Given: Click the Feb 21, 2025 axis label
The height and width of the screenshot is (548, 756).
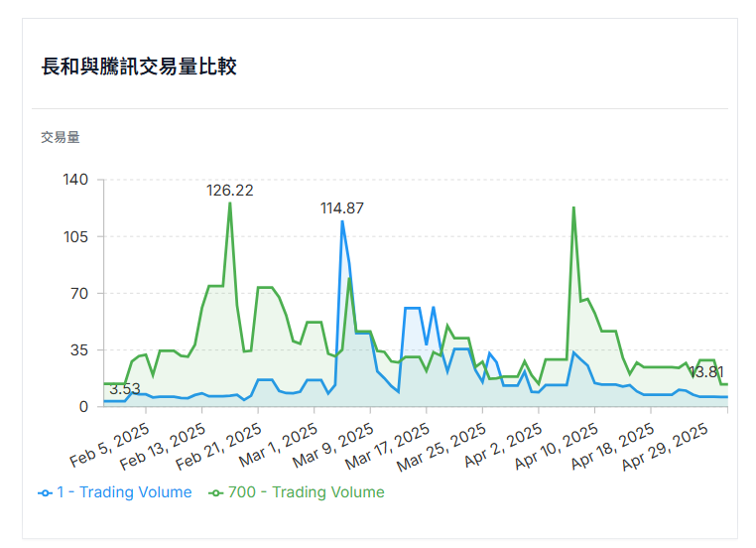Looking at the screenshot, I should [x=218, y=447].
